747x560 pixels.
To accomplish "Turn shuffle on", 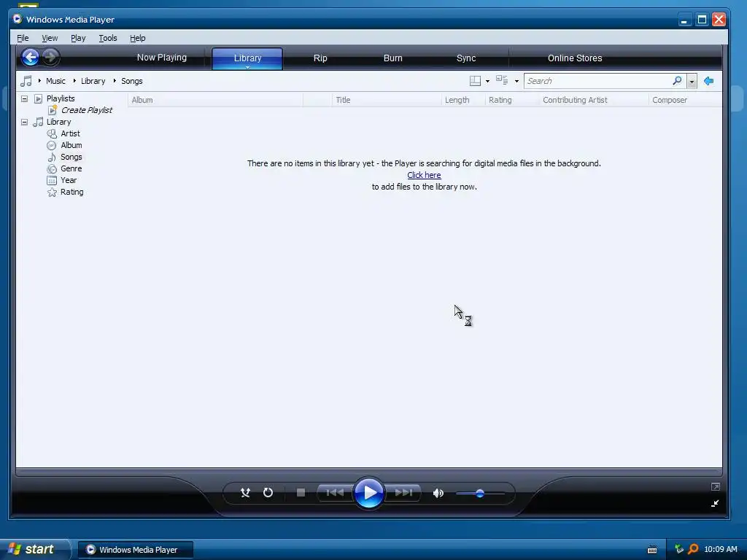I will [245, 492].
